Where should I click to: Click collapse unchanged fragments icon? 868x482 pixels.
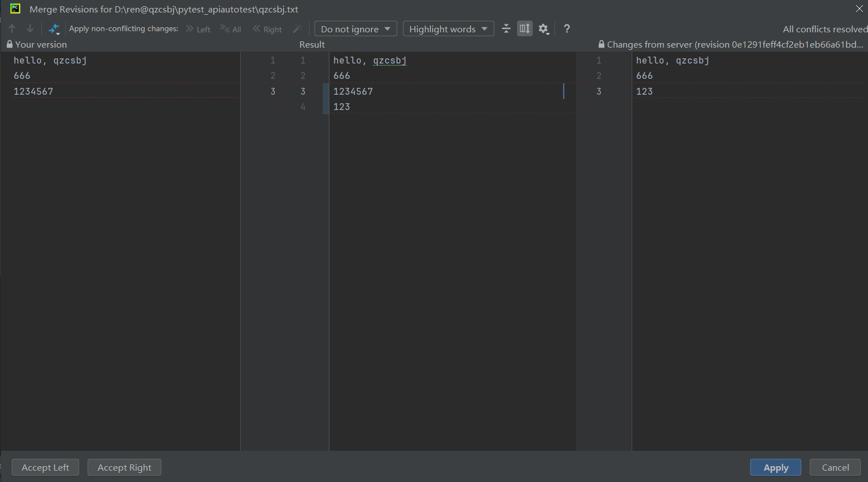[506, 28]
